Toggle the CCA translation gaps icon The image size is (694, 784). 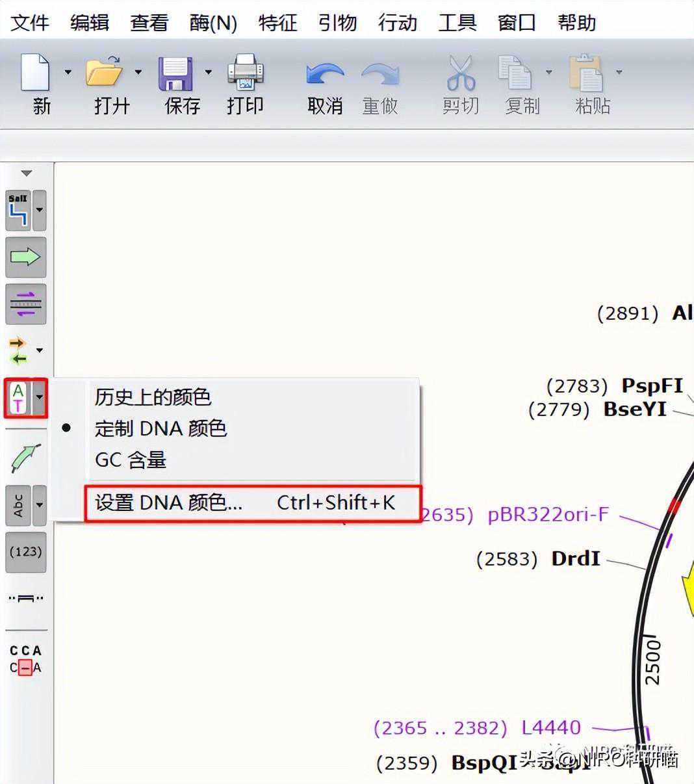pyautogui.click(x=25, y=659)
